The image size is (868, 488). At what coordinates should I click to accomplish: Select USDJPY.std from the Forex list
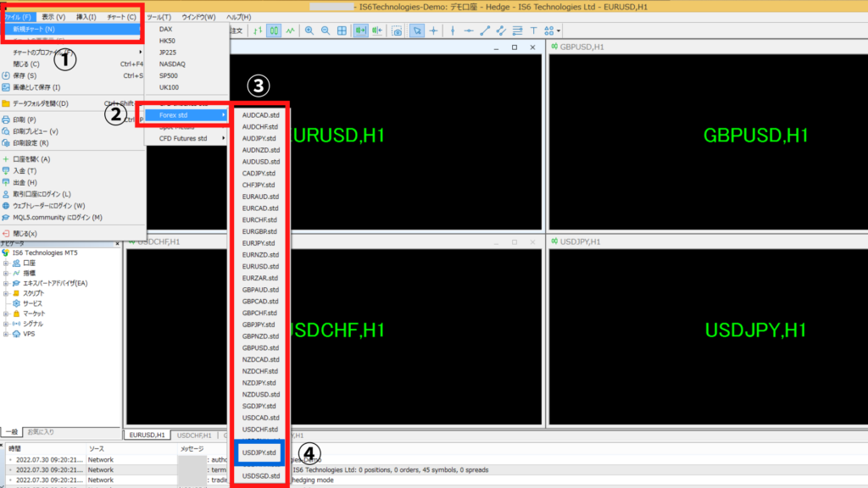[x=259, y=452]
